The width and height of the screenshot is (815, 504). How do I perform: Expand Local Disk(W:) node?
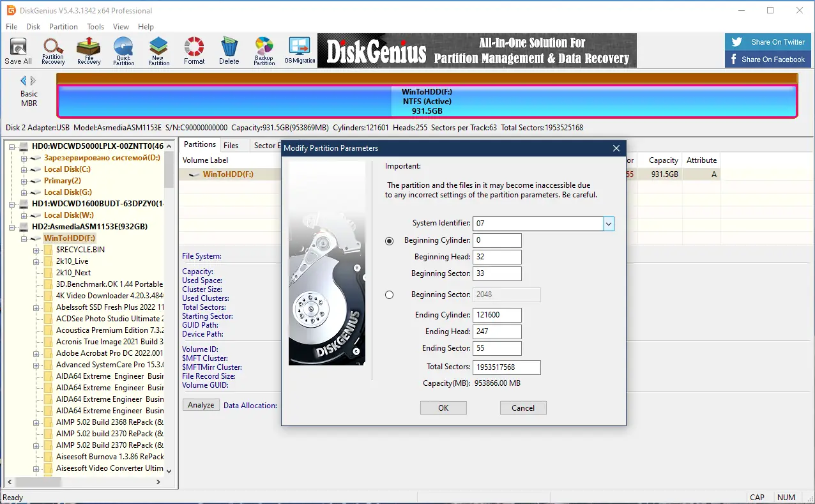(x=24, y=215)
